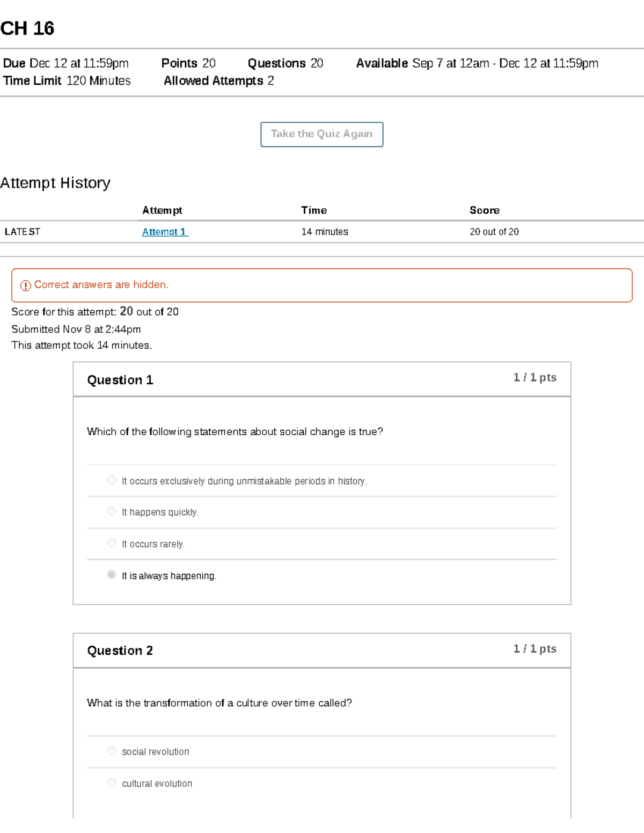Viewport: 644px width, 833px height.
Task: Click the points score on Question 2
Action: click(535, 649)
